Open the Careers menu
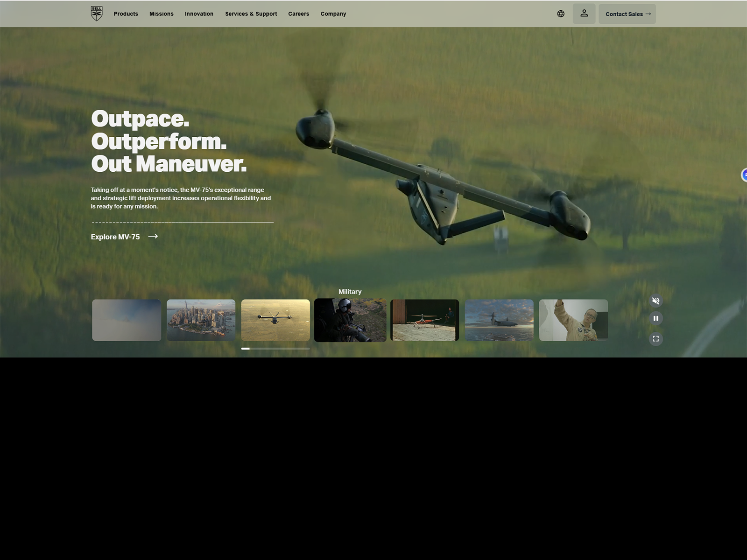This screenshot has height=560, width=747. pyautogui.click(x=299, y=14)
